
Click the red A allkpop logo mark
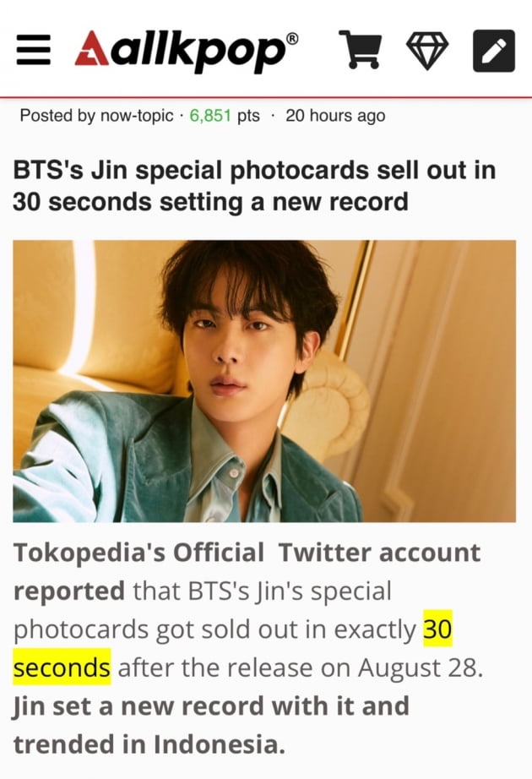pos(91,48)
